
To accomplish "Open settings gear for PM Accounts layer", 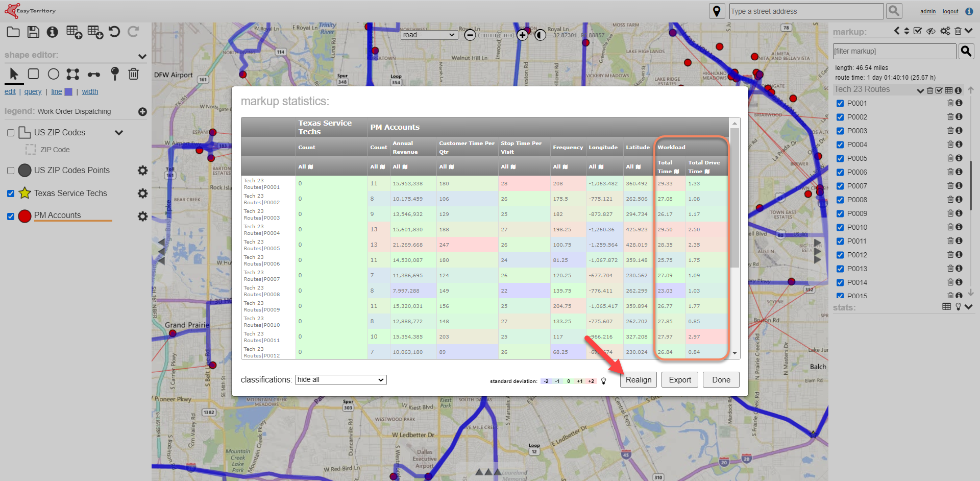I will [x=142, y=216].
